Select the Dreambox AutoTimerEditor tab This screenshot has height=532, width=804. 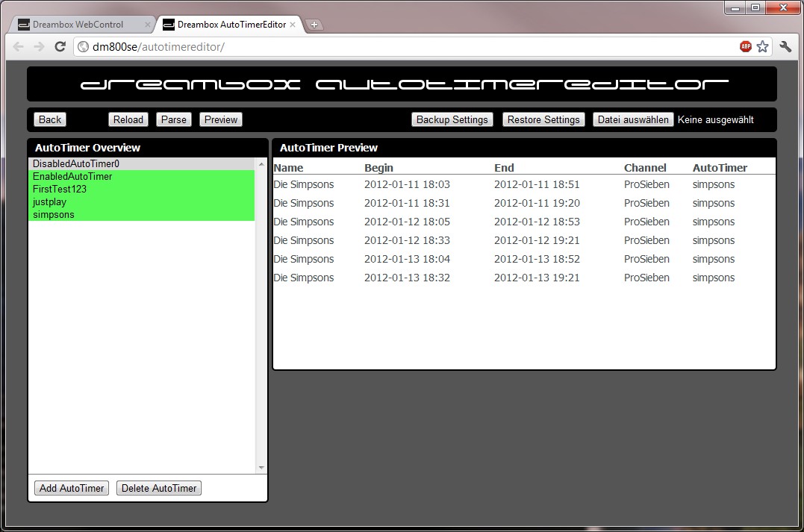231,24
